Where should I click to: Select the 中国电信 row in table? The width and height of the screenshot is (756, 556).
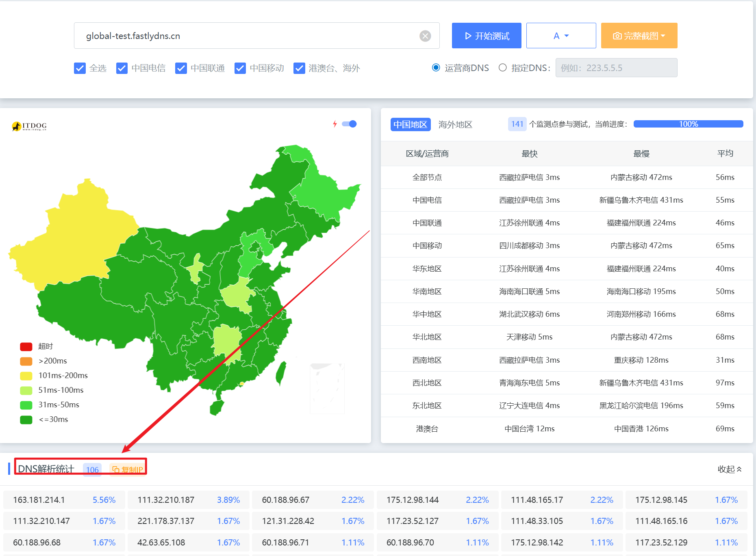point(567,200)
